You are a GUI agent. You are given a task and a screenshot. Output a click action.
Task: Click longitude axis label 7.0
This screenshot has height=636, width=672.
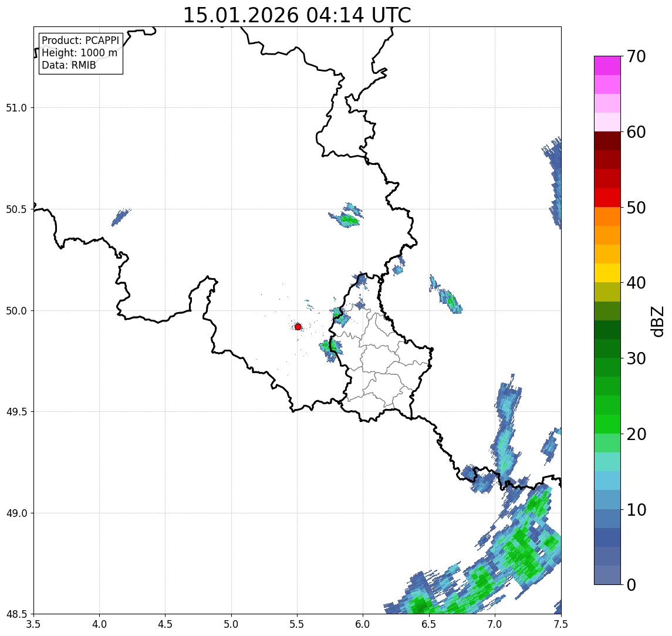click(495, 624)
